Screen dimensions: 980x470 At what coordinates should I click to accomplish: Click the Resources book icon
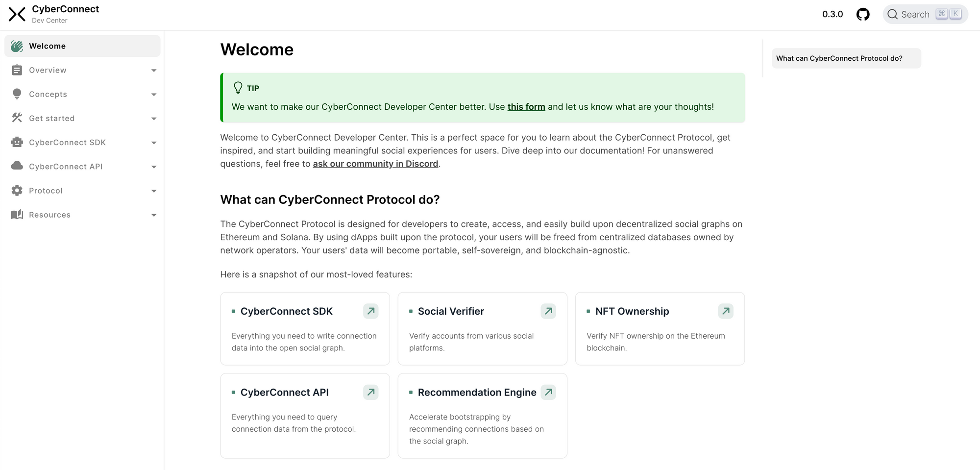pyautogui.click(x=17, y=215)
